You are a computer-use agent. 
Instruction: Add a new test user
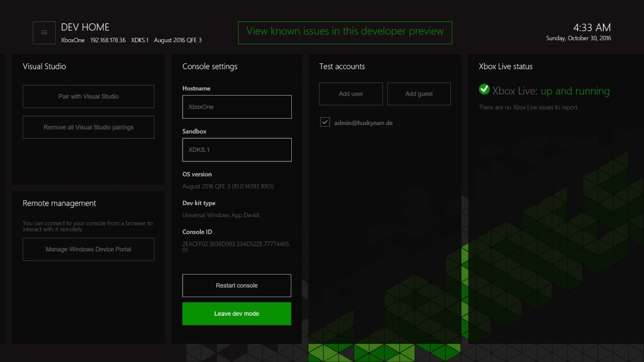click(x=351, y=94)
